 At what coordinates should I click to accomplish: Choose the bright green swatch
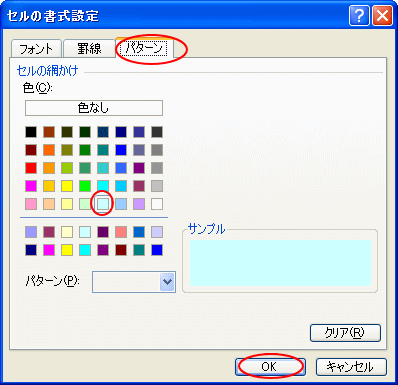point(85,186)
